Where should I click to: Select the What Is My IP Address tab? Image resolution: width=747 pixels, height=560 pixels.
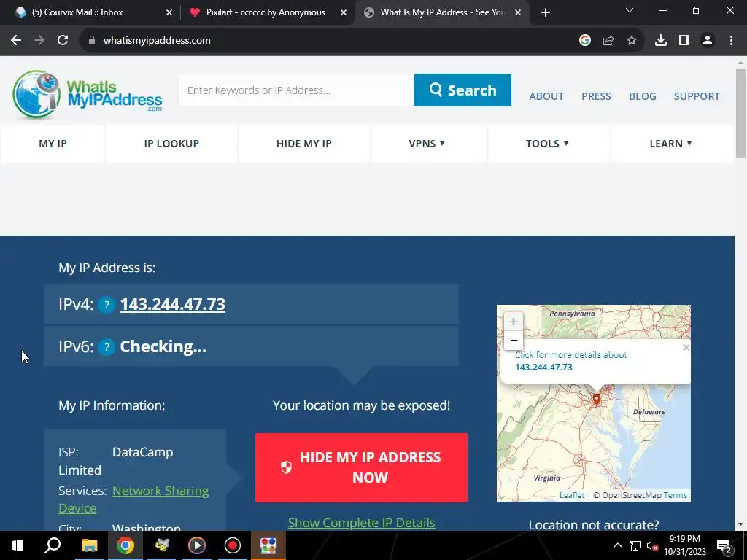click(441, 12)
